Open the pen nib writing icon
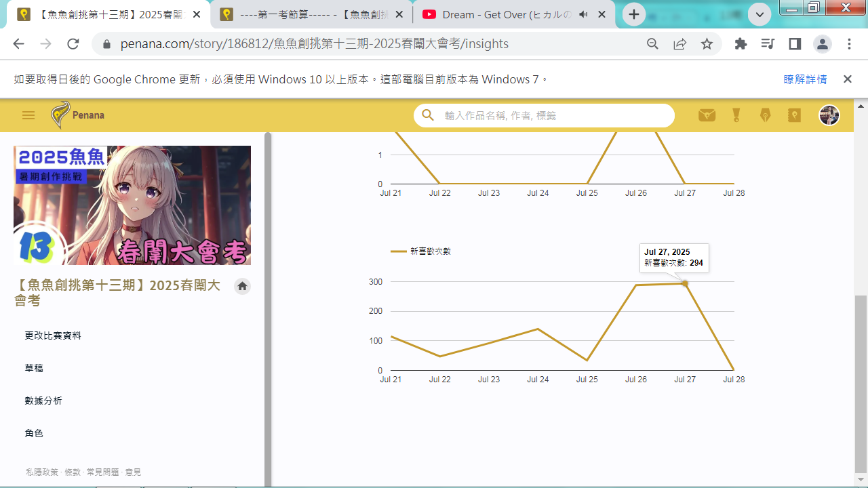 point(766,115)
